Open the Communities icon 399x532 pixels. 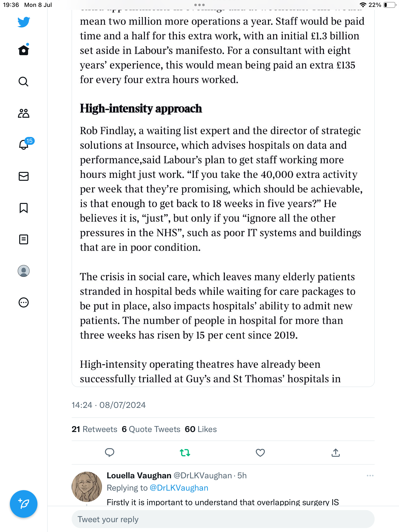tap(24, 113)
